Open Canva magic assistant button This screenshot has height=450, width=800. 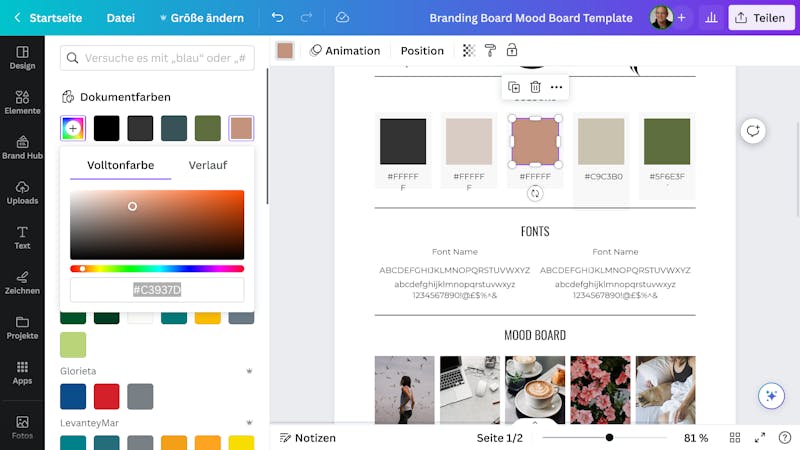(x=771, y=395)
